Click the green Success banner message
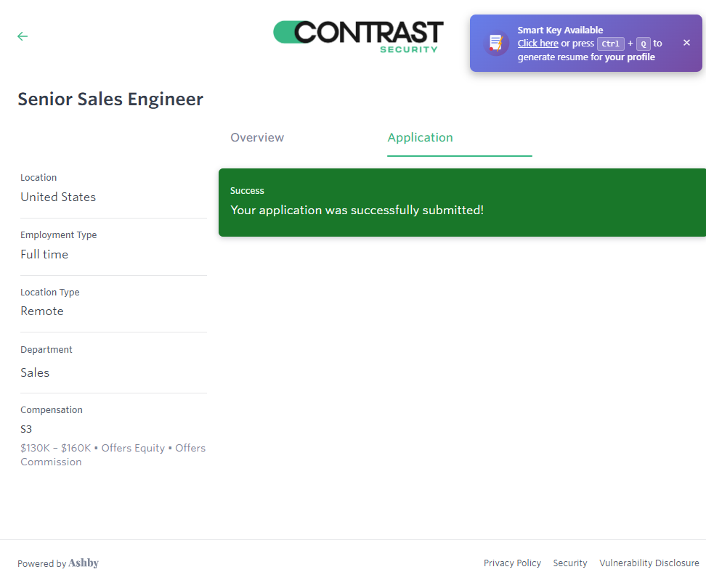The height and width of the screenshot is (588, 706). pos(357,211)
